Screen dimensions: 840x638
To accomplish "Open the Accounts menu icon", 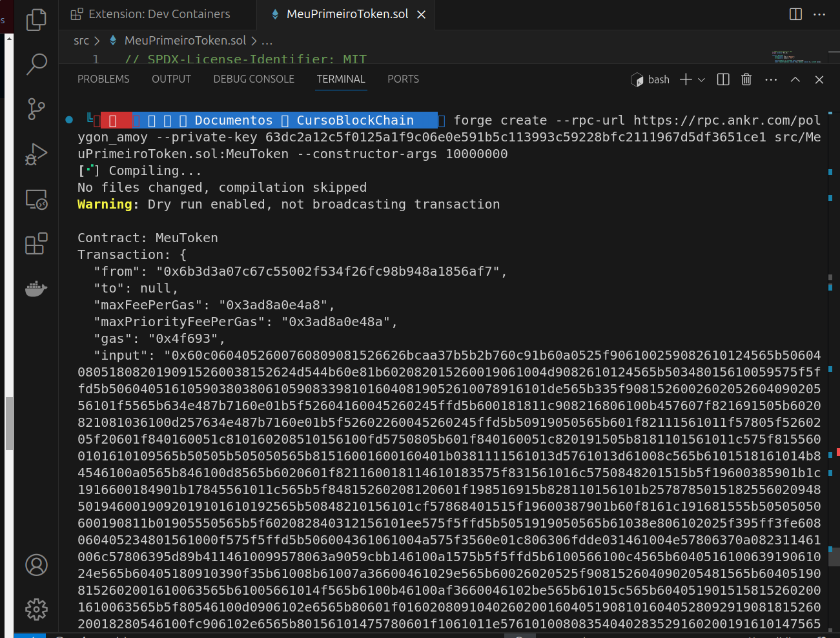I will point(36,565).
